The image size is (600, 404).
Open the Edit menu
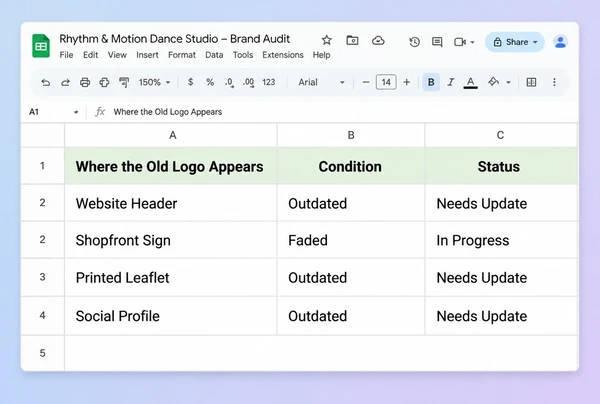(x=91, y=55)
